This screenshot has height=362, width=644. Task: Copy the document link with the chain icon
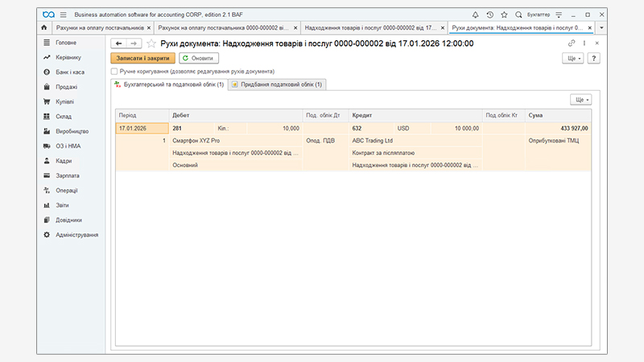coord(572,43)
